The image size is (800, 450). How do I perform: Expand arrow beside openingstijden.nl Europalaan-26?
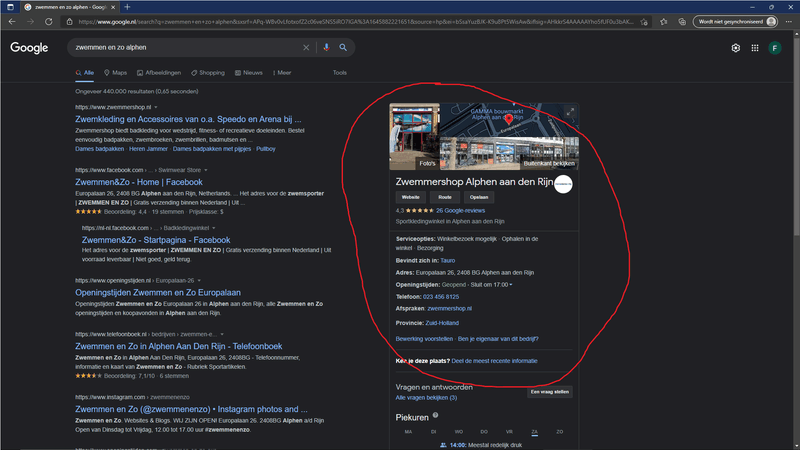click(x=199, y=281)
